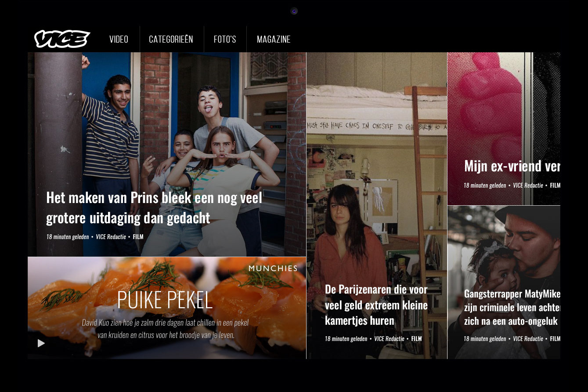Open the Puike Pekel title

coord(165,300)
